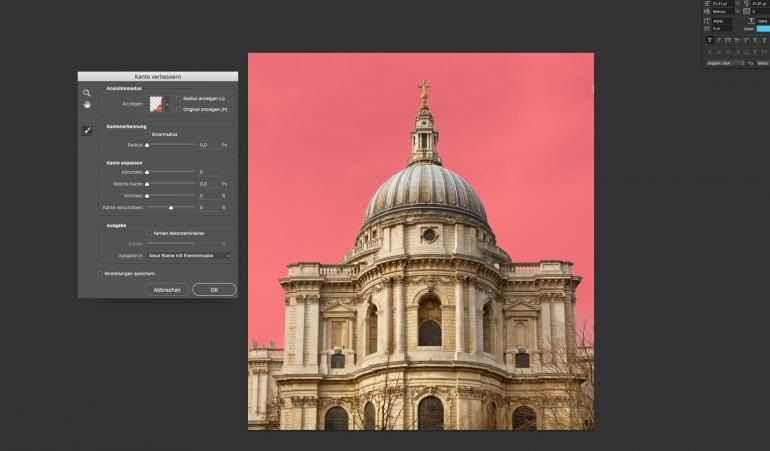Click the Small Caps icon in the Character panel
Viewport: 770px width, 451px height.
click(737, 40)
